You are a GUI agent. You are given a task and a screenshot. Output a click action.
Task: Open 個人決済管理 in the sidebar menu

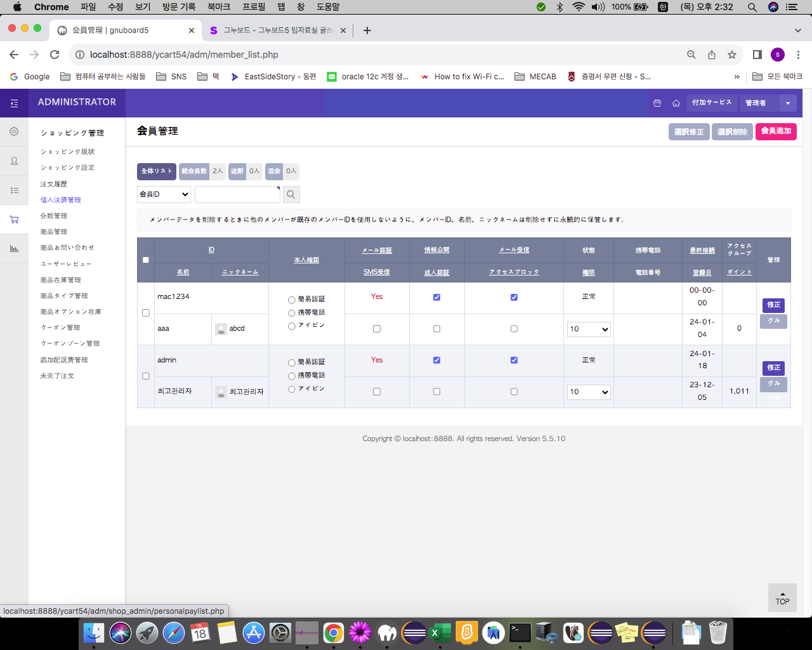coord(61,200)
